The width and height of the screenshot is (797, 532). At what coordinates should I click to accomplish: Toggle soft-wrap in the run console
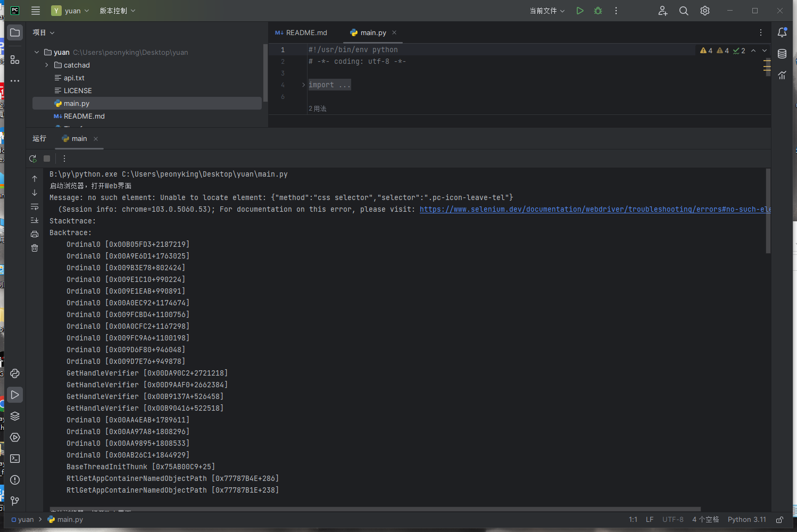[x=34, y=206]
